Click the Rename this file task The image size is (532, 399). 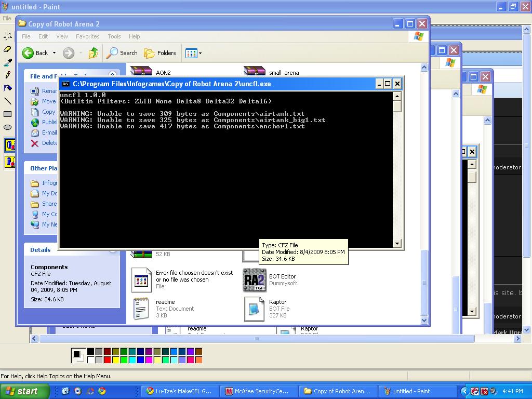coord(44,91)
